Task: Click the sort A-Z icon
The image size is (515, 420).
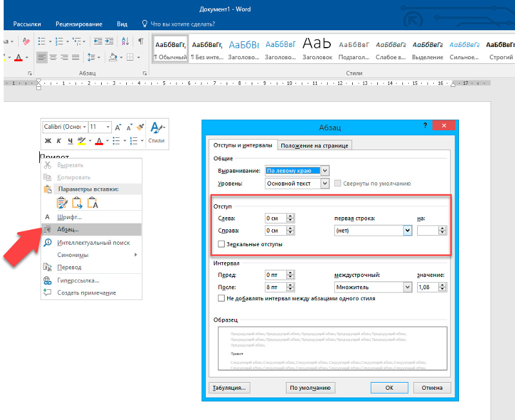Action: 125,41
